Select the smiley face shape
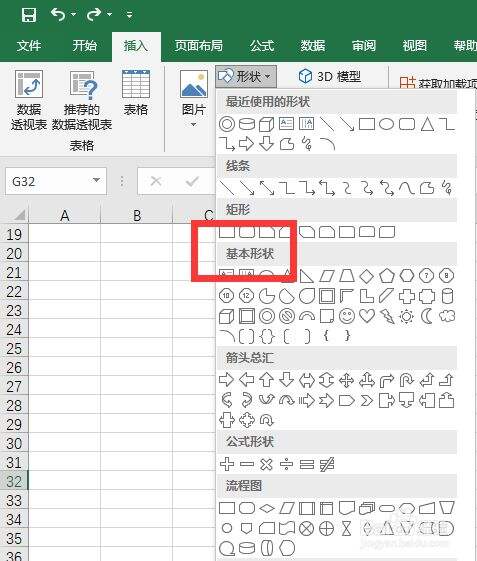Image resolution: width=477 pixels, height=561 pixels. point(346,316)
